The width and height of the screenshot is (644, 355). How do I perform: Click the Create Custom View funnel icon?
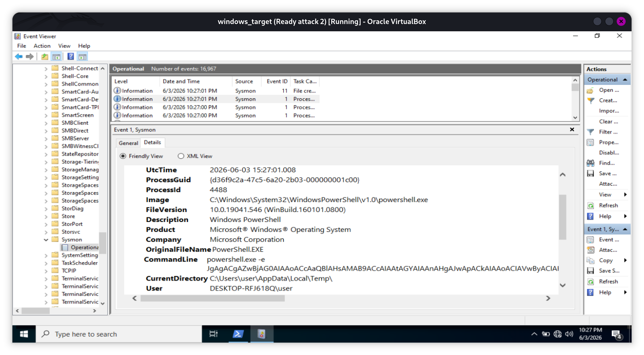(x=590, y=101)
